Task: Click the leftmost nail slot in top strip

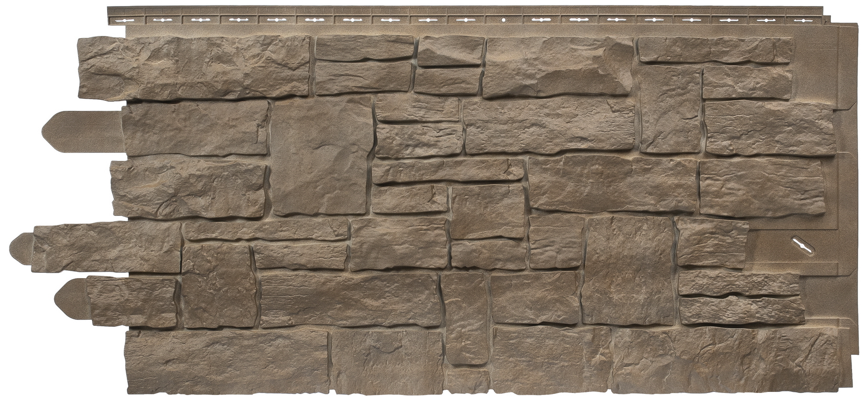Action: 125,20
